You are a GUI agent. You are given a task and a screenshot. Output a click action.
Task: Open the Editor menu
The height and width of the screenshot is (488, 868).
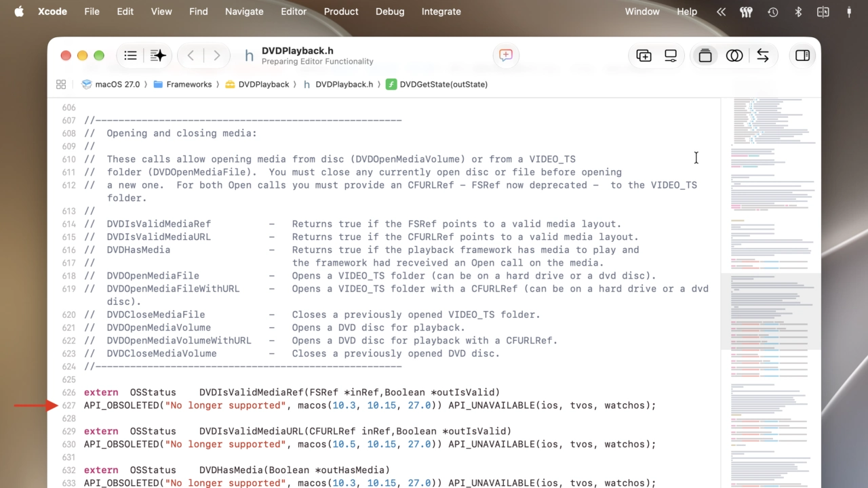[294, 12]
